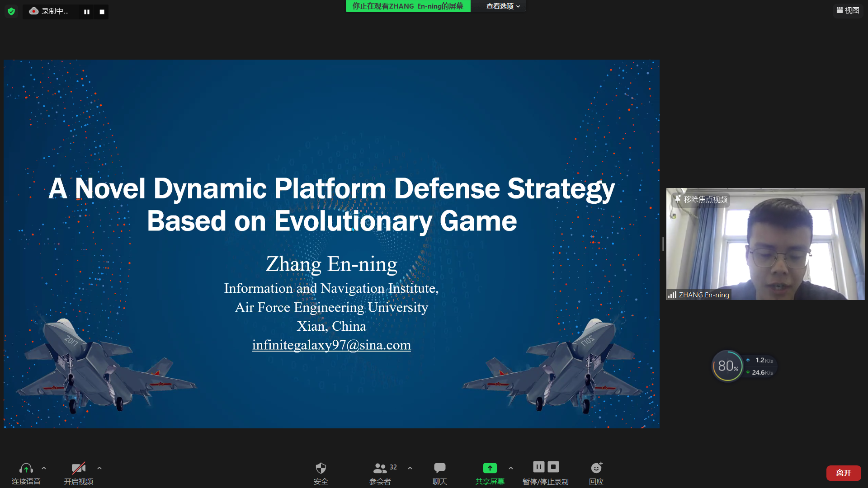Expand share screen options arrow
This screenshot has height=488, width=868.
511,468
